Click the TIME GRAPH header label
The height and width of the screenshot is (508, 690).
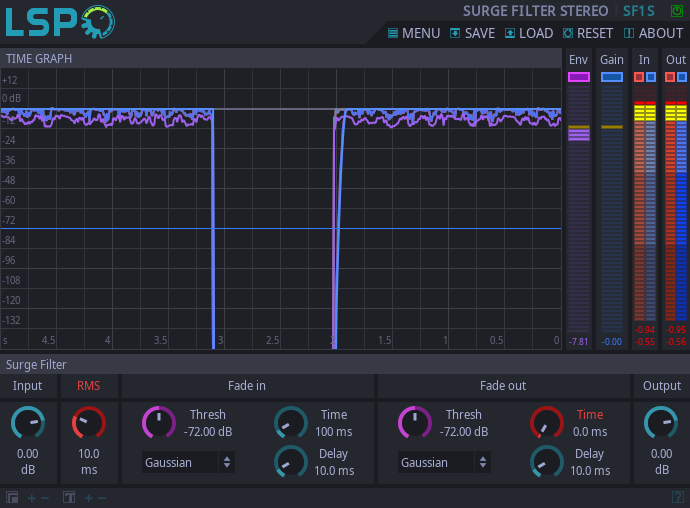pos(39,59)
